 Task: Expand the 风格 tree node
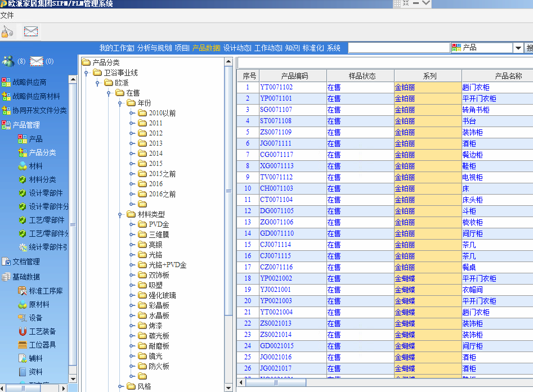tap(119, 386)
